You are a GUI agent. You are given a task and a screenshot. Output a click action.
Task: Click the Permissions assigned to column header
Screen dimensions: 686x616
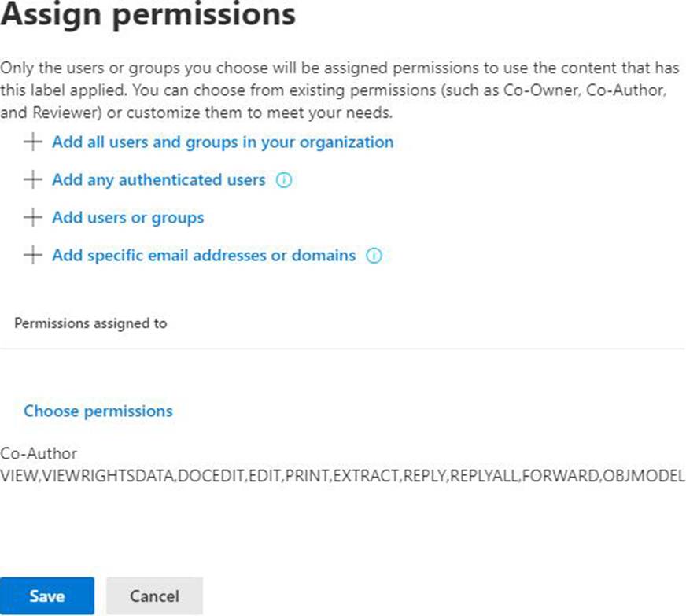point(90,323)
